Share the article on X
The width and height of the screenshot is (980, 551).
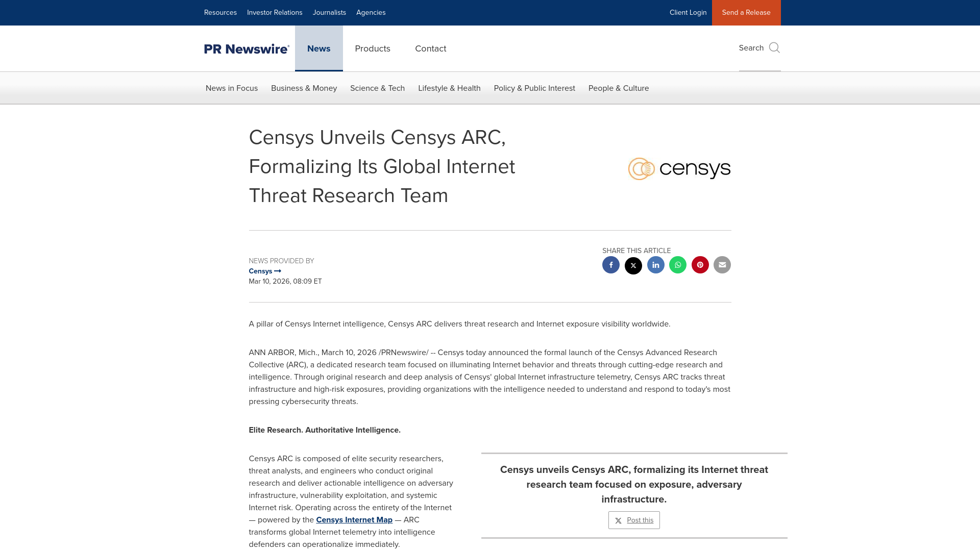click(x=633, y=265)
